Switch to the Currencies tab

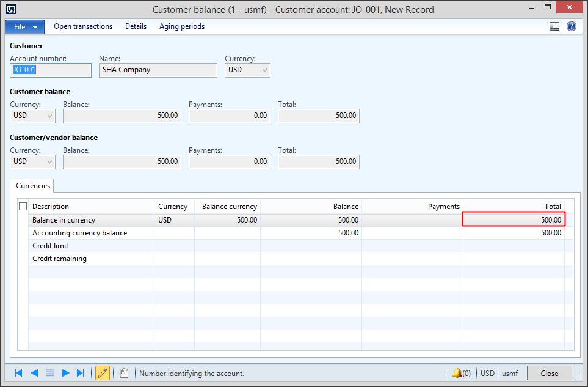tap(32, 185)
